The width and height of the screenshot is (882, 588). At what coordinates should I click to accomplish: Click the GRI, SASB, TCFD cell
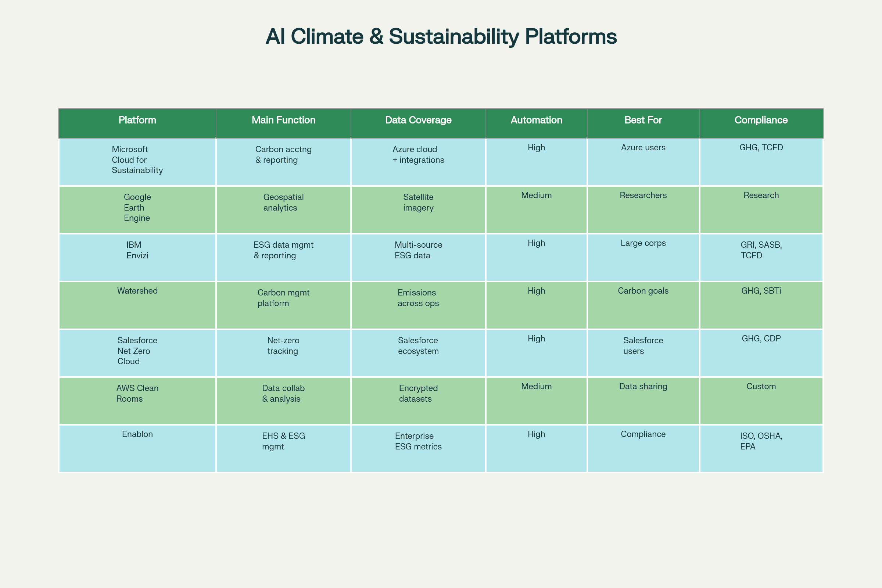761,258
